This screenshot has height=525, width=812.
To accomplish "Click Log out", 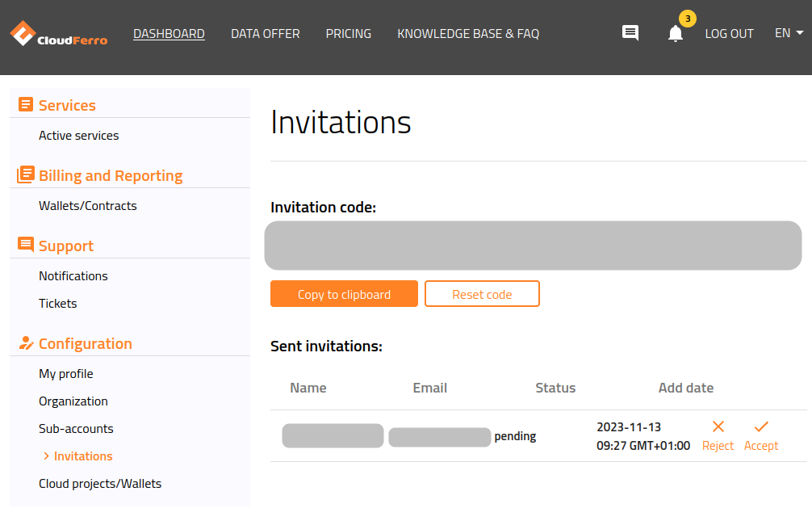I will point(729,33).
